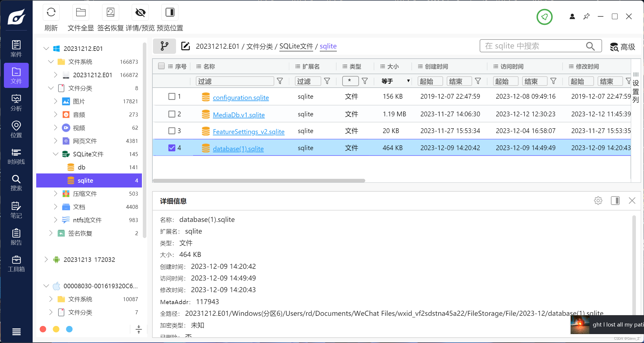Screen dimensions: 644x343
Task: Click the edit path pencil icon
Action: [x=185, y=46]
